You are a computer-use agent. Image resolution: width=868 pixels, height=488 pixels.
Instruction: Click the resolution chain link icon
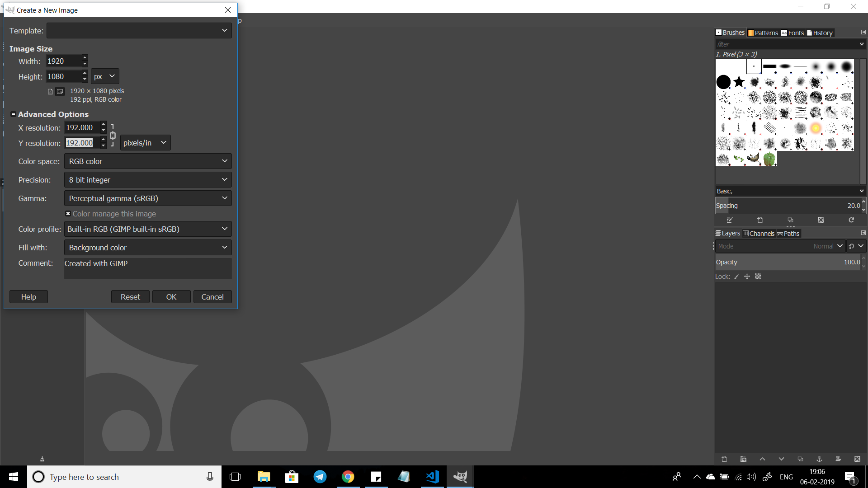click(x=113, y=136)
